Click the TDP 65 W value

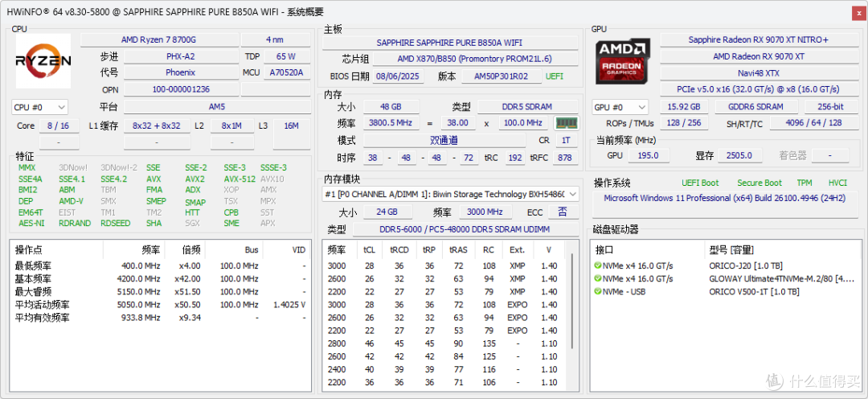click(286, 56)
